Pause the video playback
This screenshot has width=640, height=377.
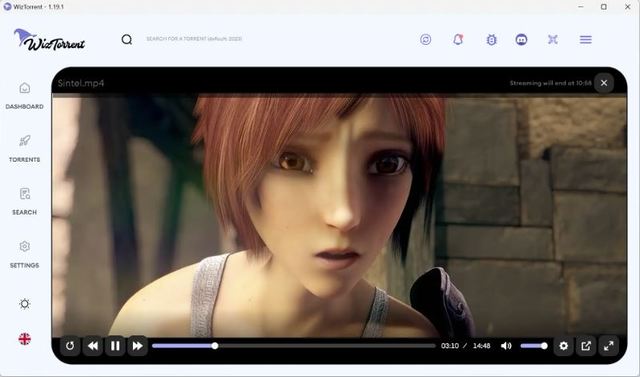[x=115, y=346]
